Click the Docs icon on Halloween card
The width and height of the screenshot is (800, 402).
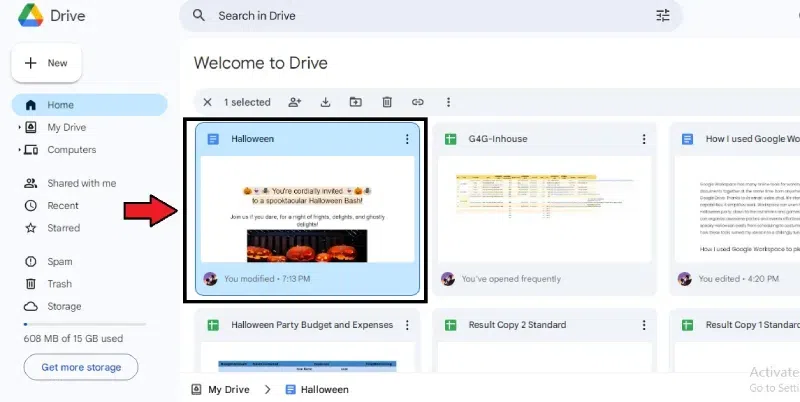213,139
